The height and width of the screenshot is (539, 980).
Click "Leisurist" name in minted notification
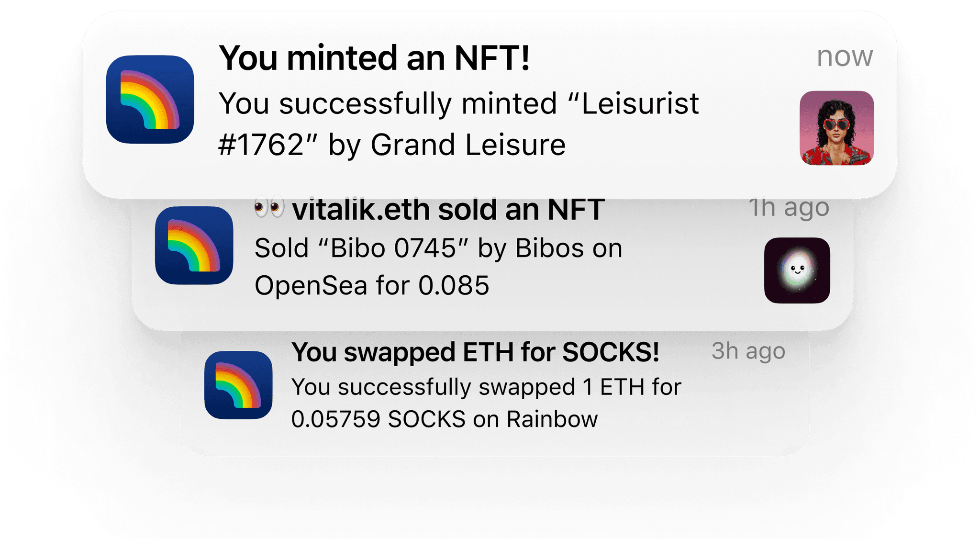coord(640,104)
